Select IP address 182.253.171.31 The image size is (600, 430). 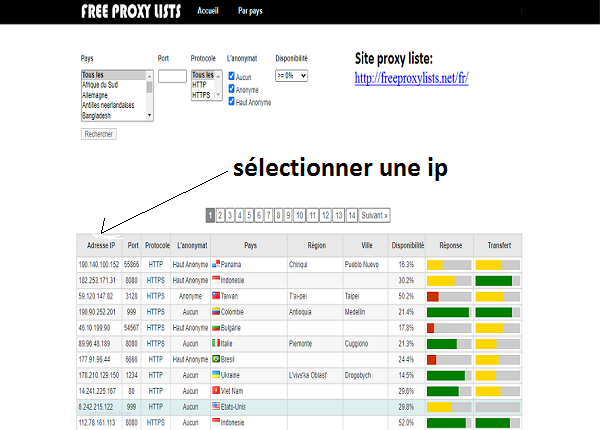97,280
